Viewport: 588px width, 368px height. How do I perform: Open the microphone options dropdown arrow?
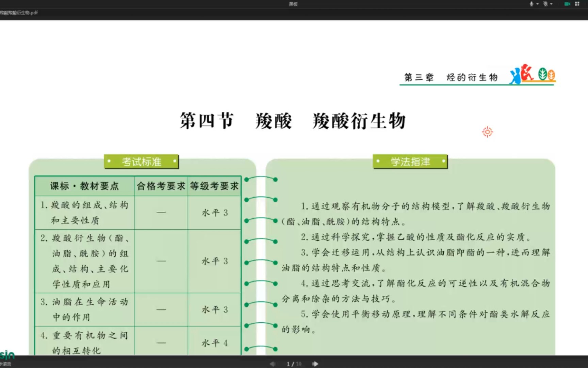point(538,4)
